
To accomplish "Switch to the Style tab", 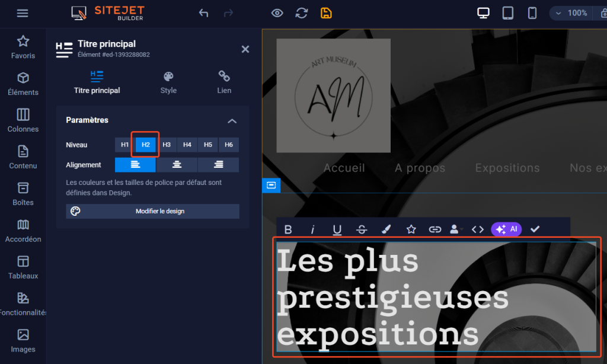I will (x=168, y=82).
